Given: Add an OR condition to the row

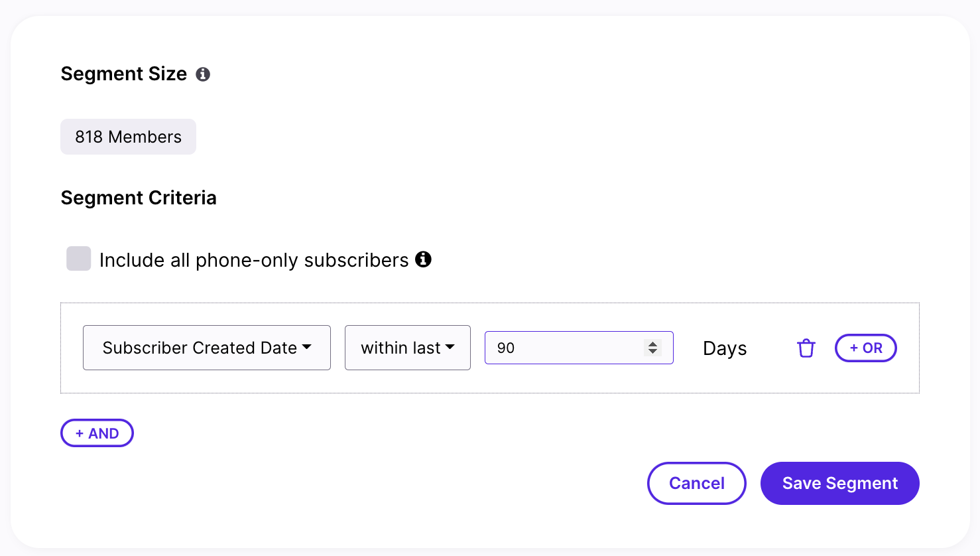Looking at the screenshot, I should pyautogui.click(x=865, y=348).
